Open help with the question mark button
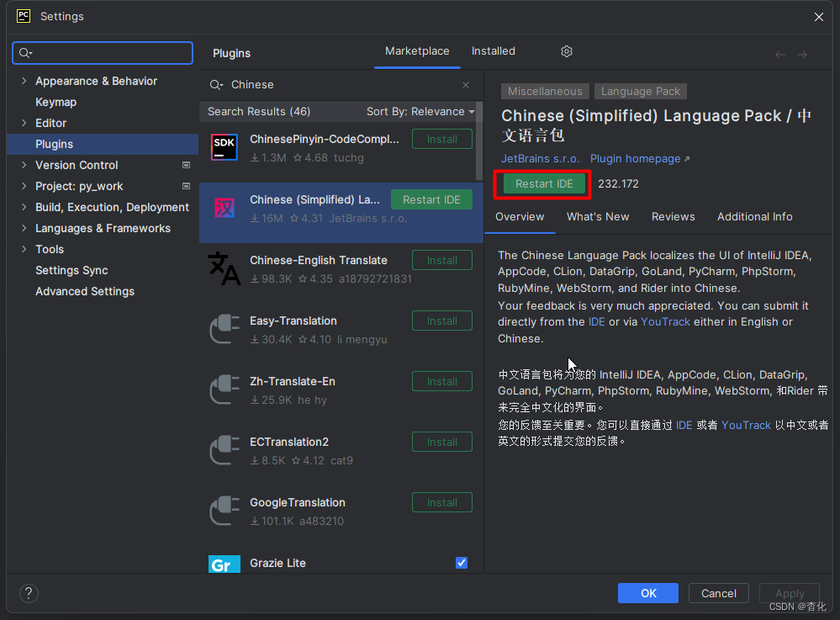The image size is (840, 620). tap(29, 593)
